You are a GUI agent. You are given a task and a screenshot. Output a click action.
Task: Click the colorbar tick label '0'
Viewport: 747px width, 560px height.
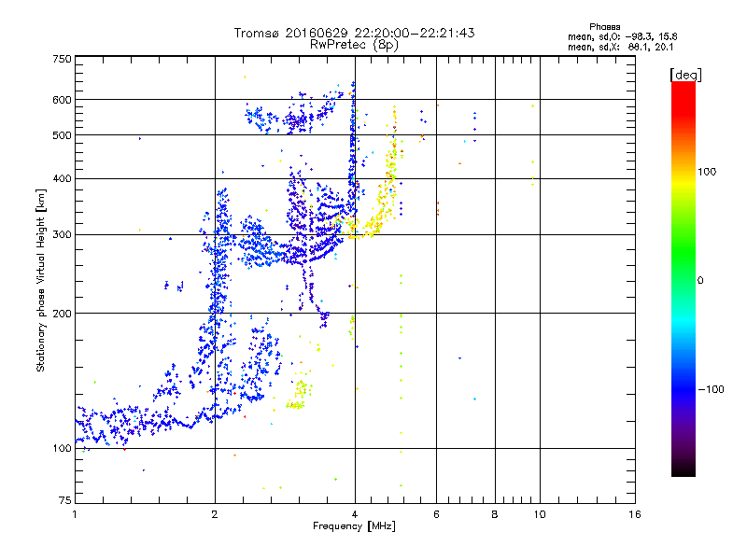700,281
